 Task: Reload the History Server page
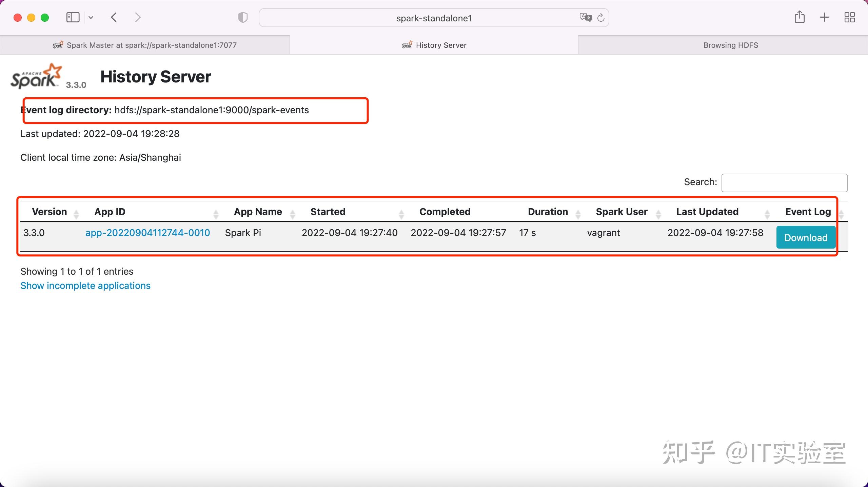click(601, 18)
